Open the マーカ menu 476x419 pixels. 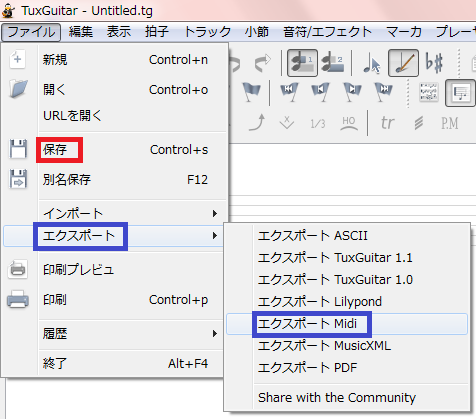(404, 32)
